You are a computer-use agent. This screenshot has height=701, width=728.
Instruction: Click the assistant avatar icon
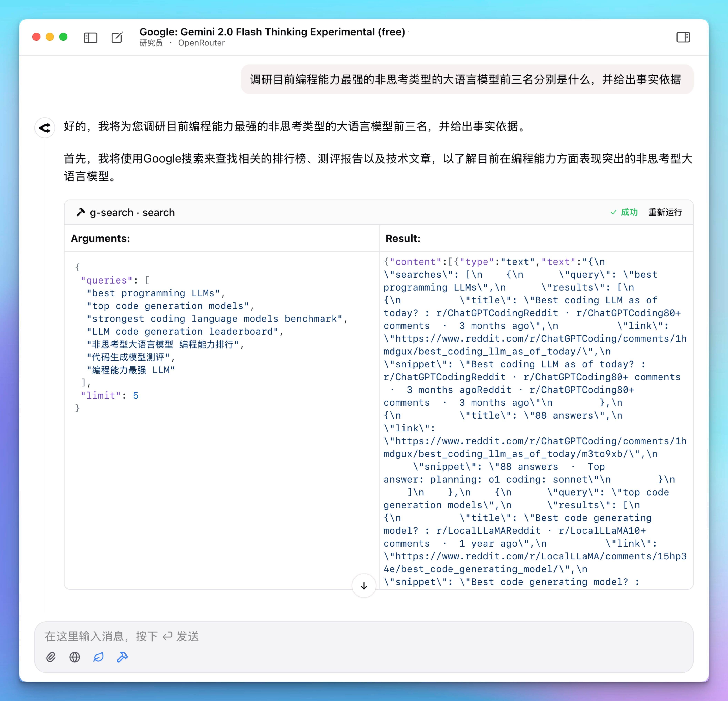click(x=45, y=128)
